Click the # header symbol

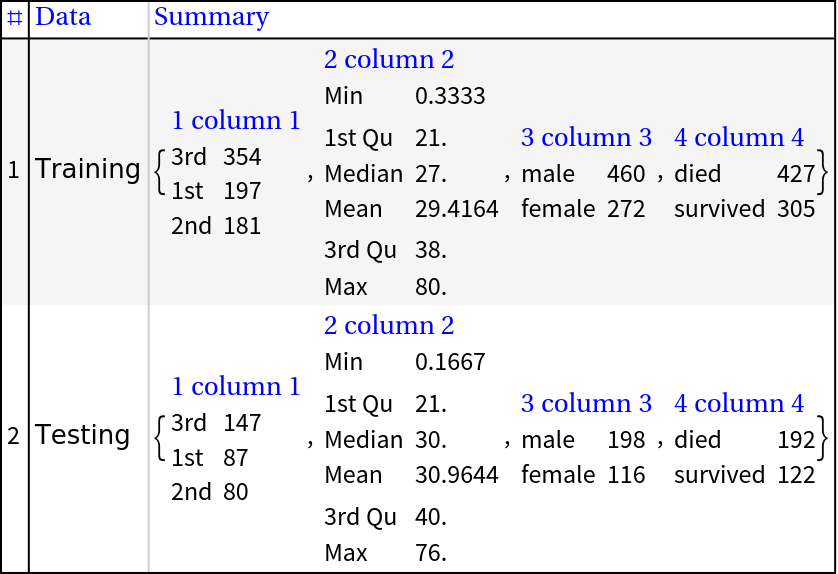pyautogui.click(x=15, y=18)
